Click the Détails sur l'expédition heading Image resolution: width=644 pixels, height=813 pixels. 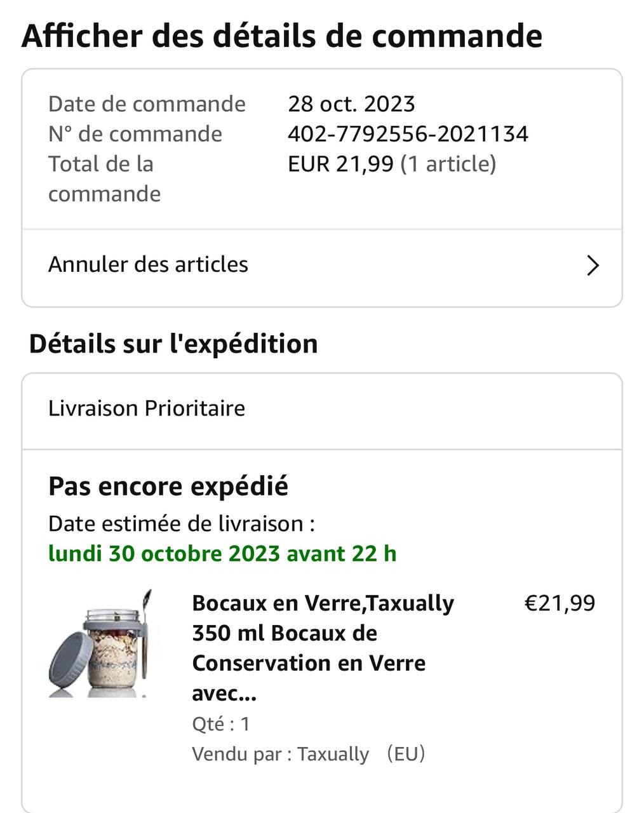173,344
